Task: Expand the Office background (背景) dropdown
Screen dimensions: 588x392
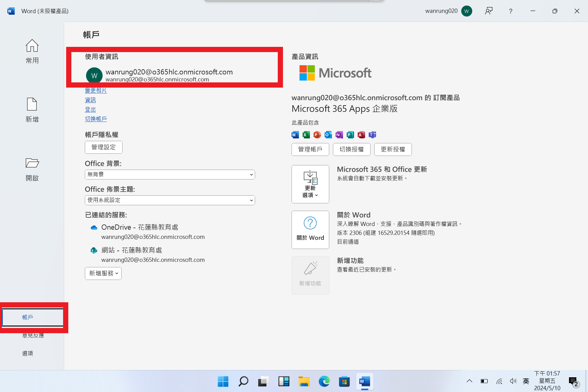Action: (x=170, y=175)
